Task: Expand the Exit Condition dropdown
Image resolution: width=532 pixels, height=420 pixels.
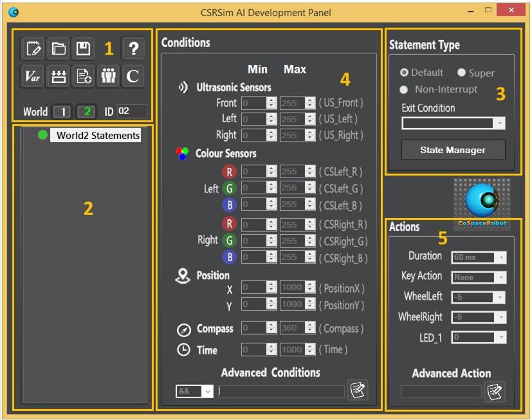Action: tap(500, 123)
